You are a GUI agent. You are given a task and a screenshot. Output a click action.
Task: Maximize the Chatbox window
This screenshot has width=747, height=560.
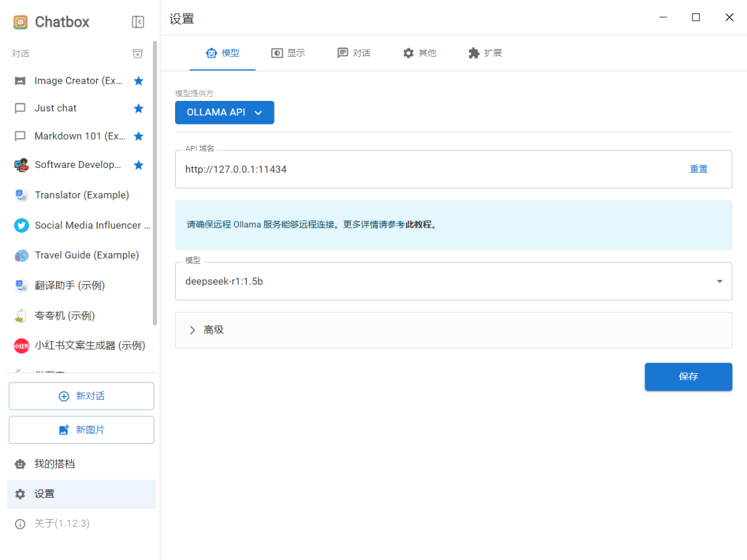coord(696,17)
